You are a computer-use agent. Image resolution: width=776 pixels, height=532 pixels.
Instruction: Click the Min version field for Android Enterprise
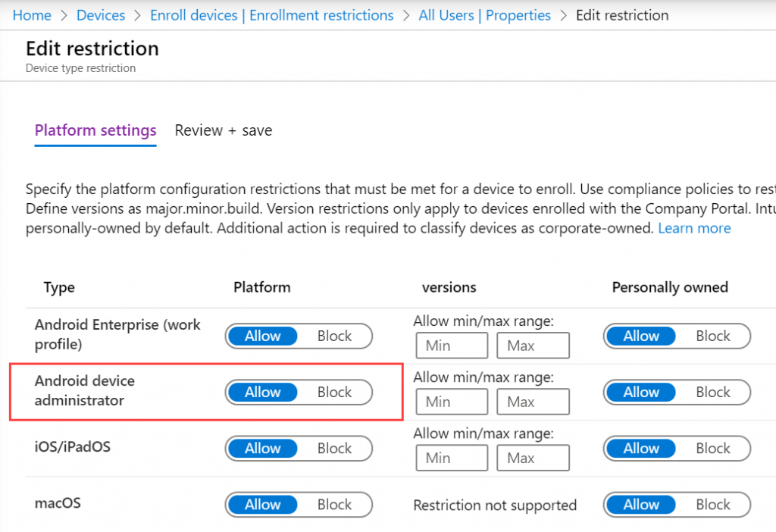(x=452, y=346)
